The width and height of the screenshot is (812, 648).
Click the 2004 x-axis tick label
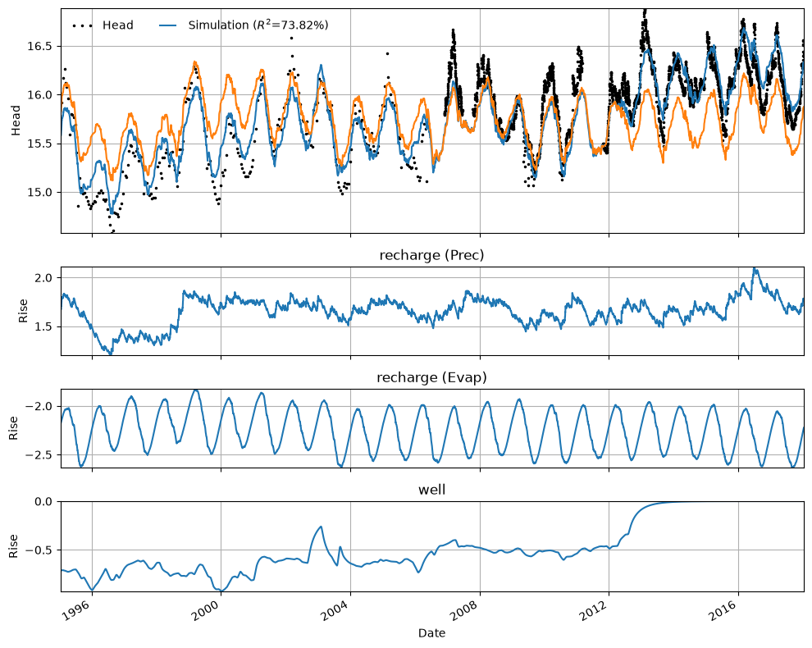click(x=338, y=612)
